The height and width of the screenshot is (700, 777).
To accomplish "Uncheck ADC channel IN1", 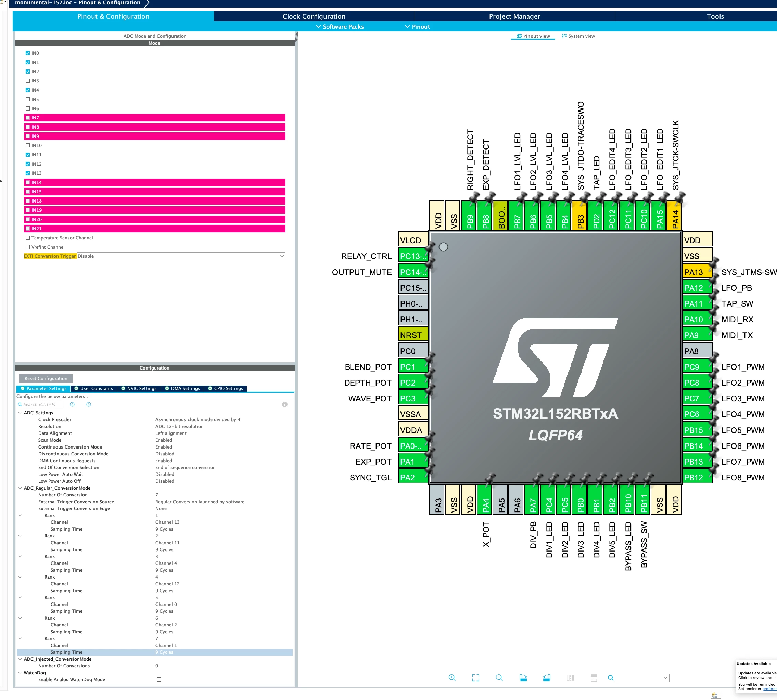I will coord(28,62).
